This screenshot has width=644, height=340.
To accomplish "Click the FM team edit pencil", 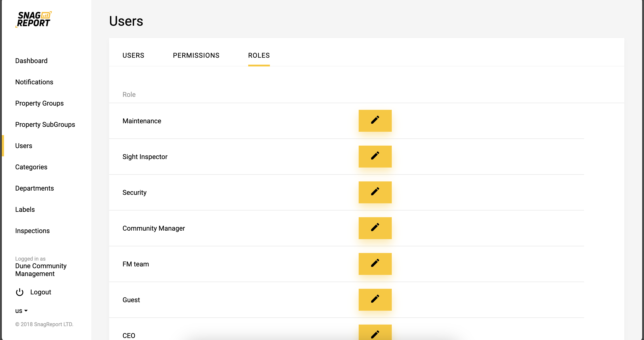I will (x=375, y=264).
